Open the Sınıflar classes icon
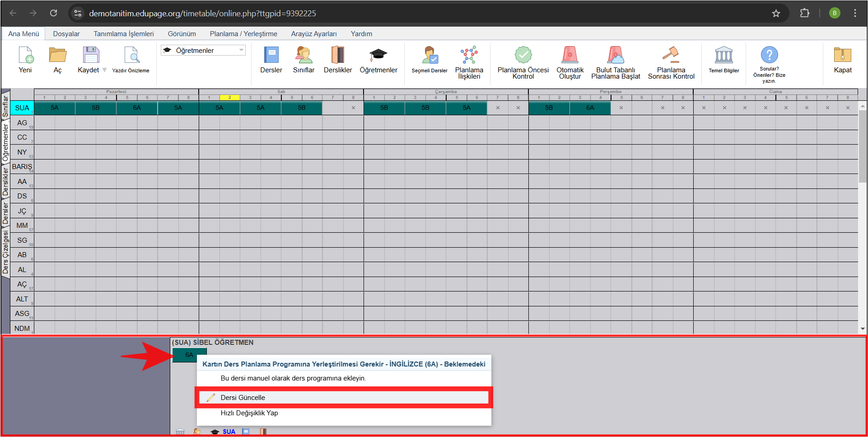 (303, 55)
